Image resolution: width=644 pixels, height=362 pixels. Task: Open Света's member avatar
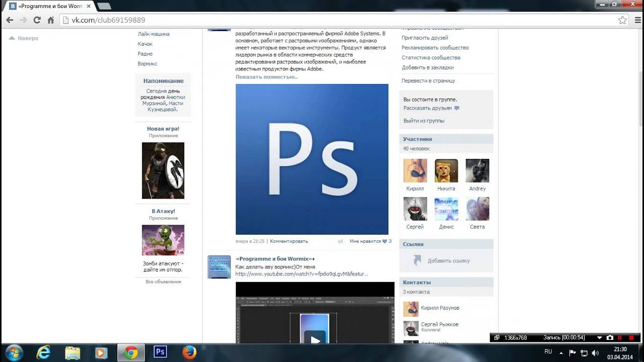477,209
